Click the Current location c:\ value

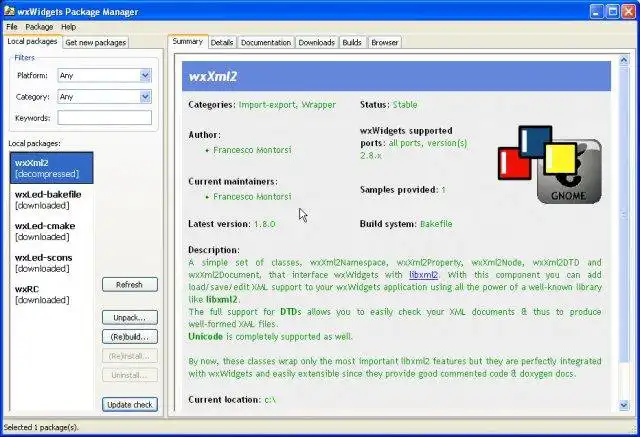coord(270,400)
